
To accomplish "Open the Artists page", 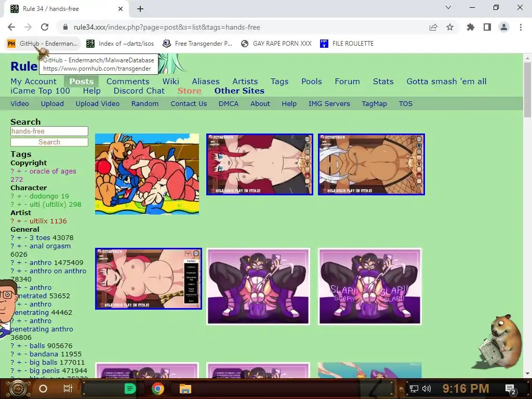I will coord(245,82).
